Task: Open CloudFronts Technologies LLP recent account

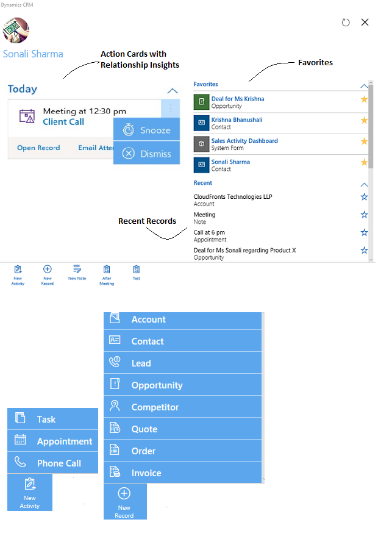Action: 233,196
